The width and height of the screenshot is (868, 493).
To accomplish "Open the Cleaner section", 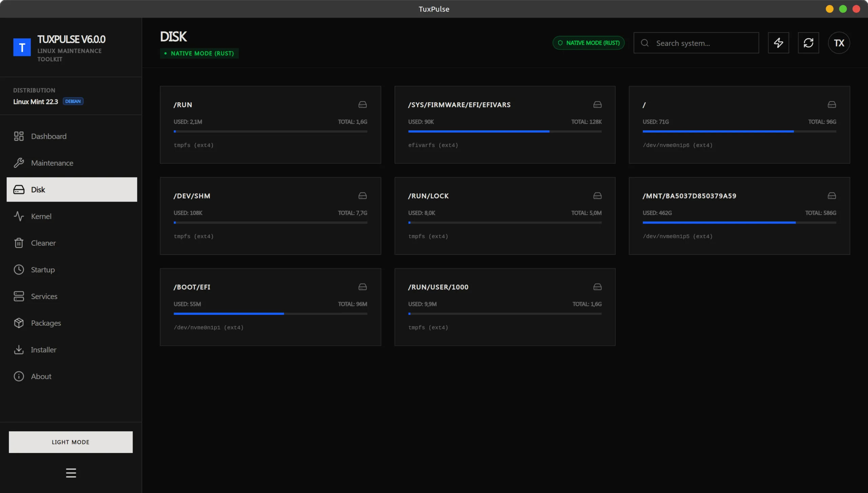I will [x=43, y=243].
